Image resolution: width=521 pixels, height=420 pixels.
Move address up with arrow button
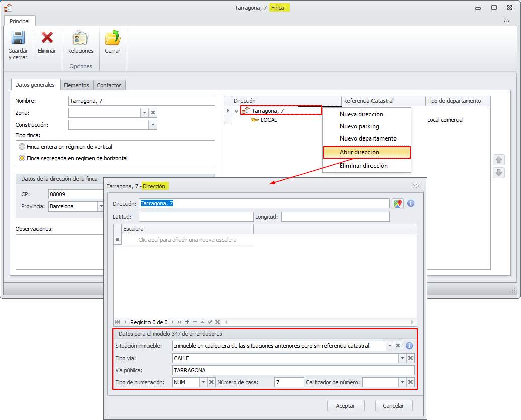pyautogui.click(x=499, y=160)
